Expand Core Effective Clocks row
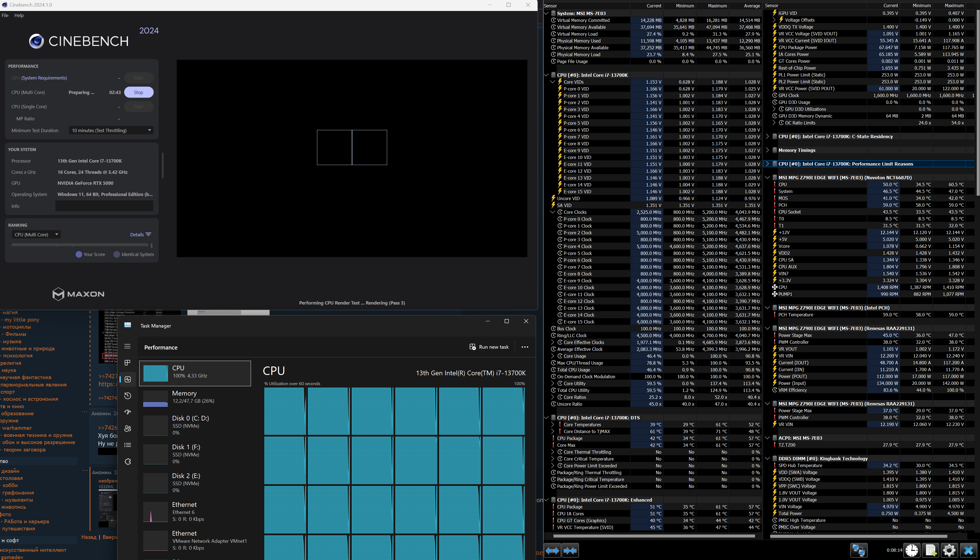Image resolution: width=980 pixels, height=560 pixels. 553,342
